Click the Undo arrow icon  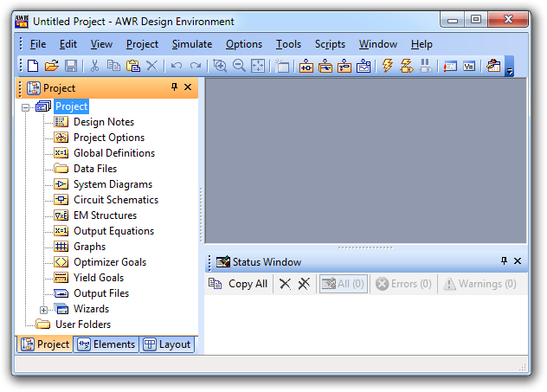click(177, 66)
